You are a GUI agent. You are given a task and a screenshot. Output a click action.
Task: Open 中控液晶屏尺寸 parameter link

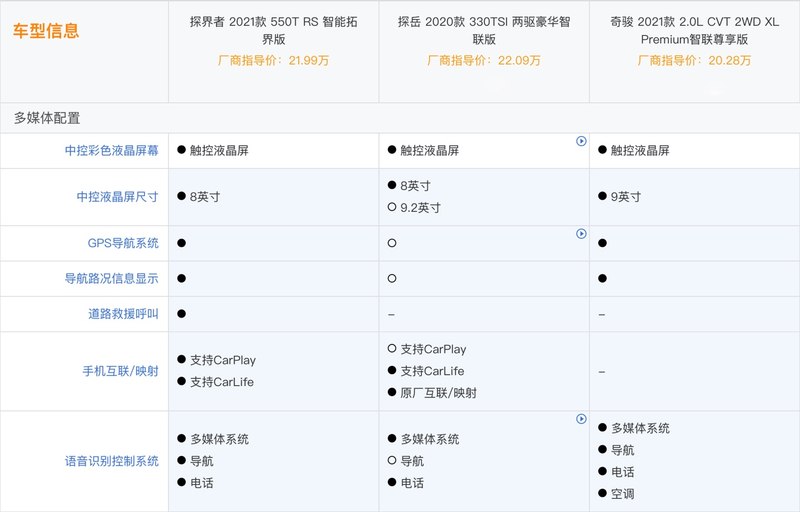point(118,197)
